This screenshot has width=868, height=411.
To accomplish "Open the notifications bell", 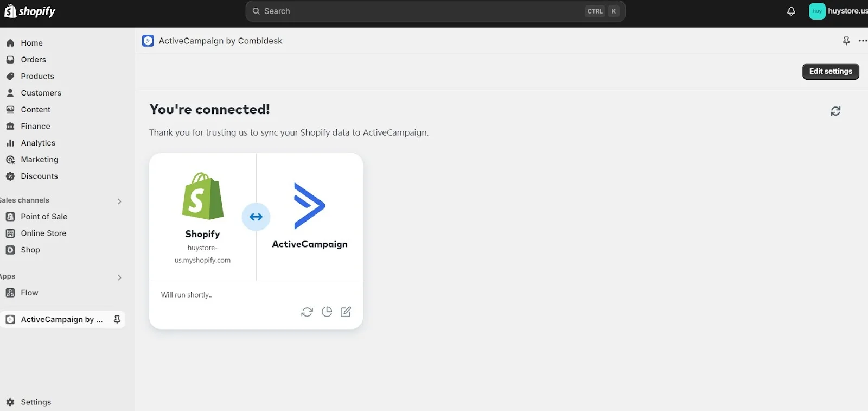I will tap(791, 11).
